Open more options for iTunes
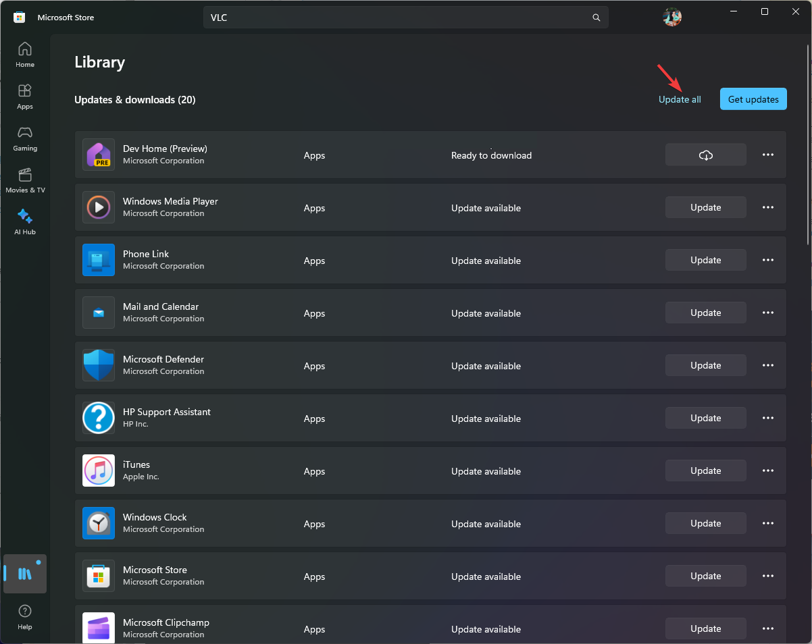 (x=768, y=471)
